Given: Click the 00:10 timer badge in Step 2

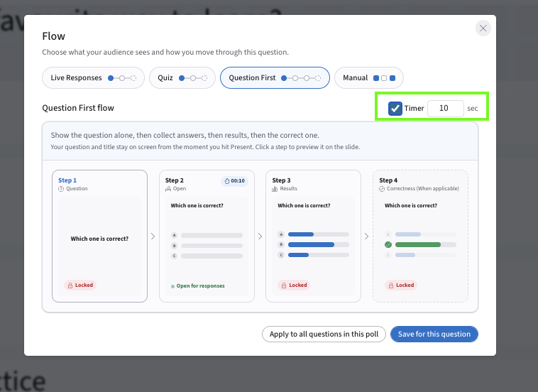Looking at the screenshot, I should (x=235, y=181).
